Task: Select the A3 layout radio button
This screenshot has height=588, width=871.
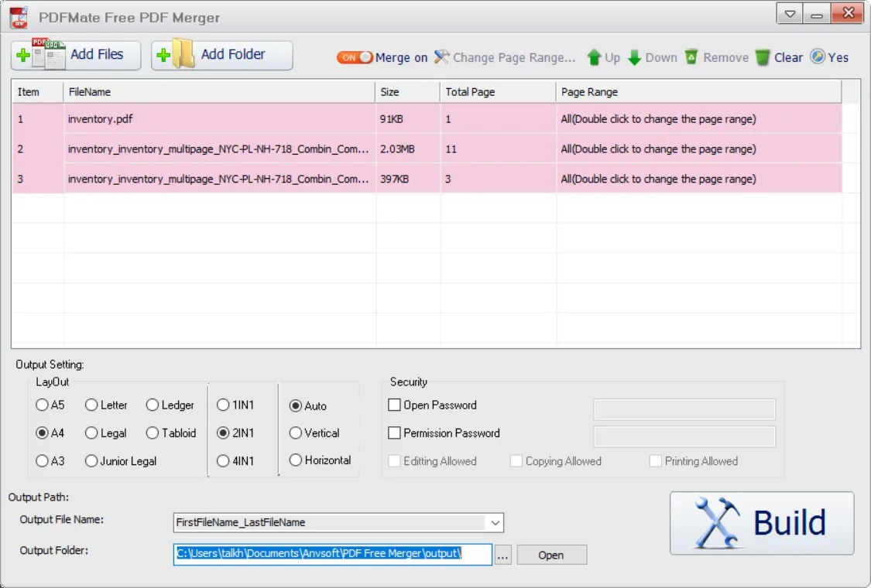Action: [x=43, y=460]
